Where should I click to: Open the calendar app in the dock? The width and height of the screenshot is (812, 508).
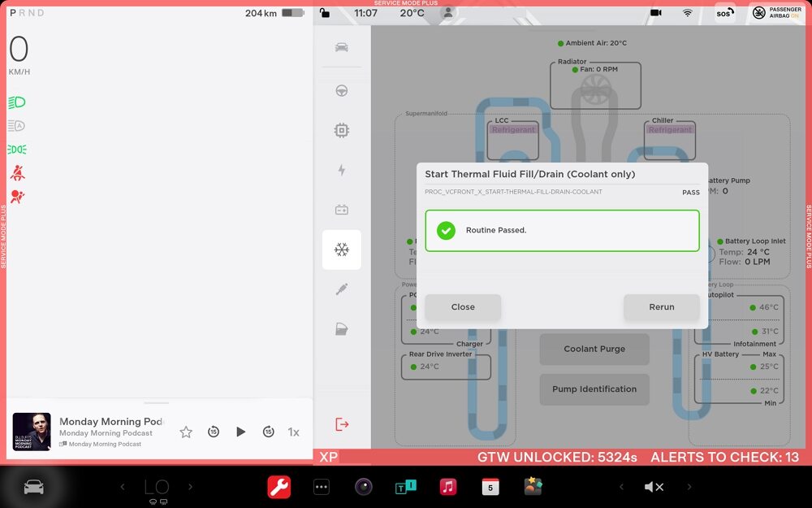(x=490, y=487)
